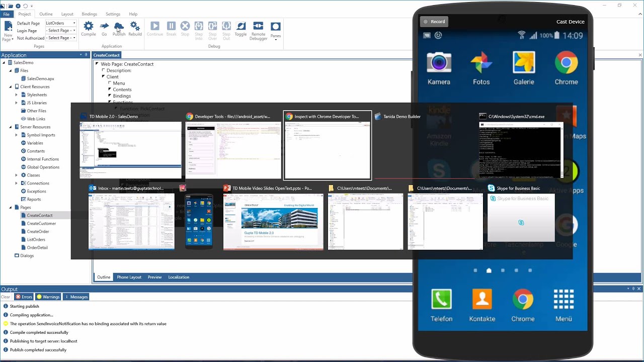This screenshot has width=644, height=362.
Task: Open the Help ribbon tab
Action: tap(133, 14)
